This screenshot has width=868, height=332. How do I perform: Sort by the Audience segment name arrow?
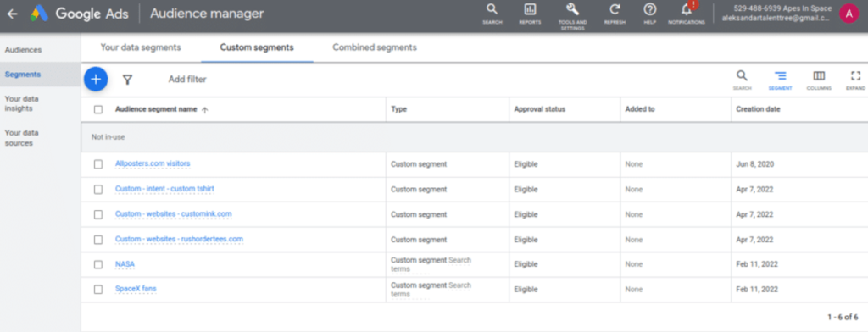[205, 110]
